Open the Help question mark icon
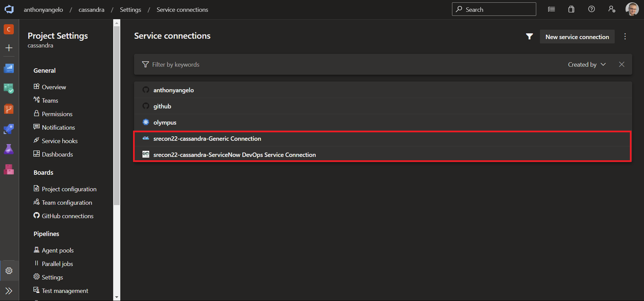This screenshot has height=301, width=644. (x=591, y=9)
